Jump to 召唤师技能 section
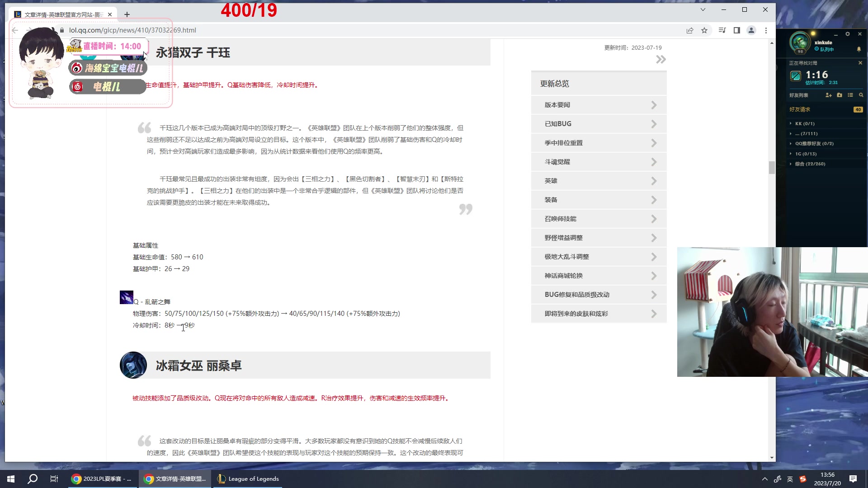The width and height of the screenshot is (868, 488). click(x=599, y=219)
